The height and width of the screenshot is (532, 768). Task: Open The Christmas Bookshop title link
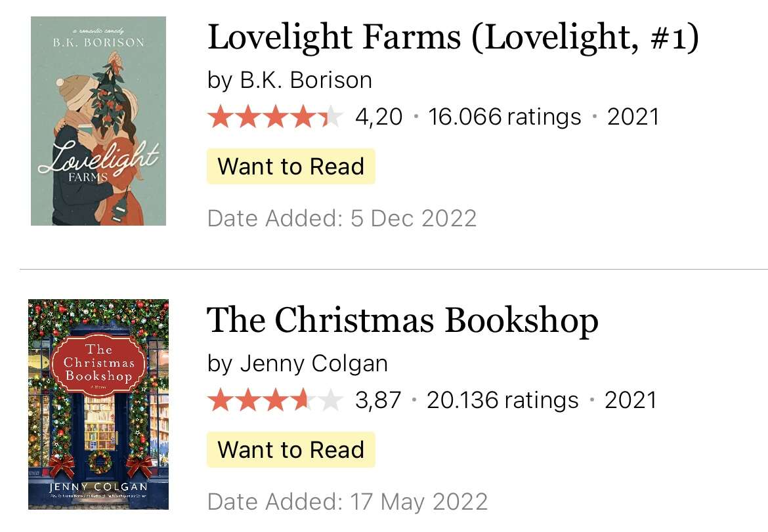pyautogui.click(x=402, y=320)
